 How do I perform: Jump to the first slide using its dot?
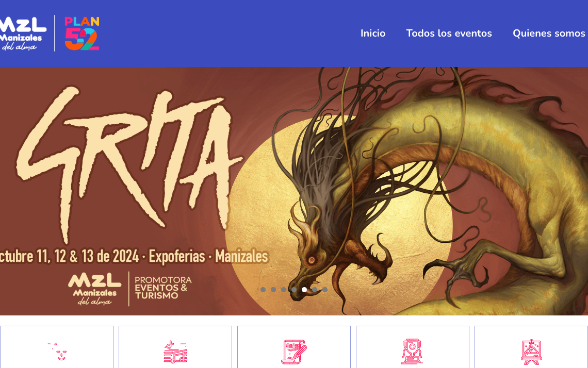(263, 290)
